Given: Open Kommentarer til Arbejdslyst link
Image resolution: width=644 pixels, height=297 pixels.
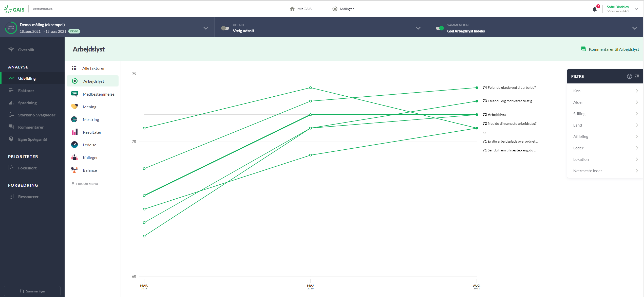Looking at the screenshot, I should tap(614, 49).
